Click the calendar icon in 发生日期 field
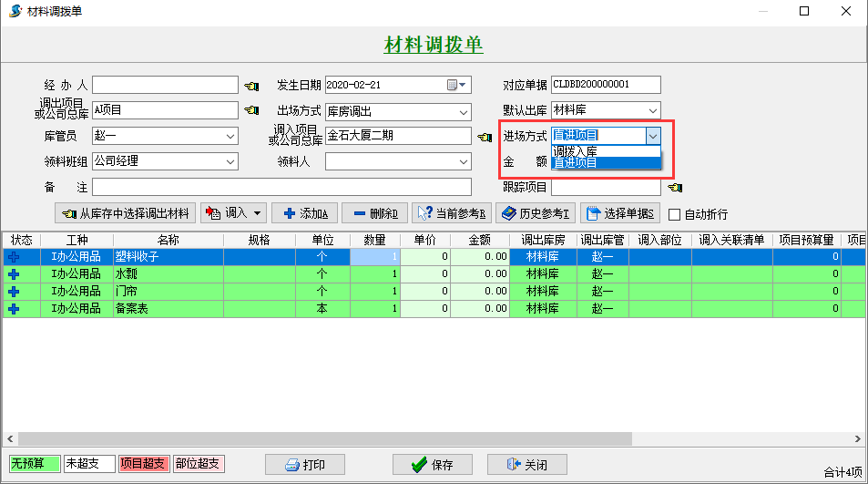This screenshot has width=868, height=484. click(453, 86)
